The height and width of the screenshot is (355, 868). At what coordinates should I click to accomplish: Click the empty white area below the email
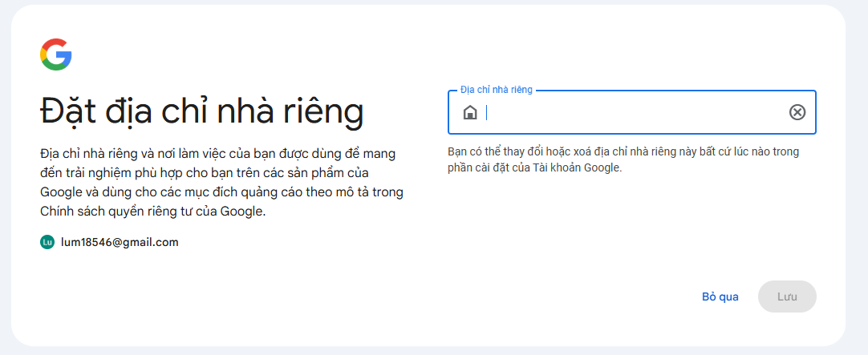click(x=201, y=297)
